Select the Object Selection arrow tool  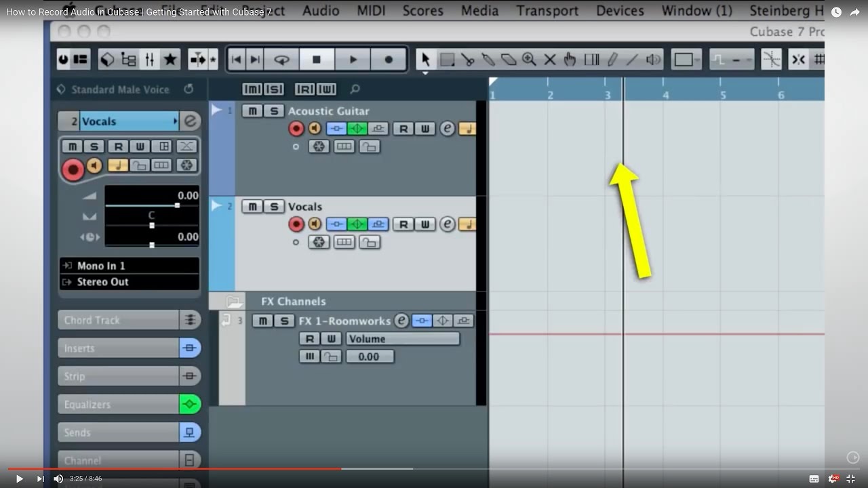426,60
